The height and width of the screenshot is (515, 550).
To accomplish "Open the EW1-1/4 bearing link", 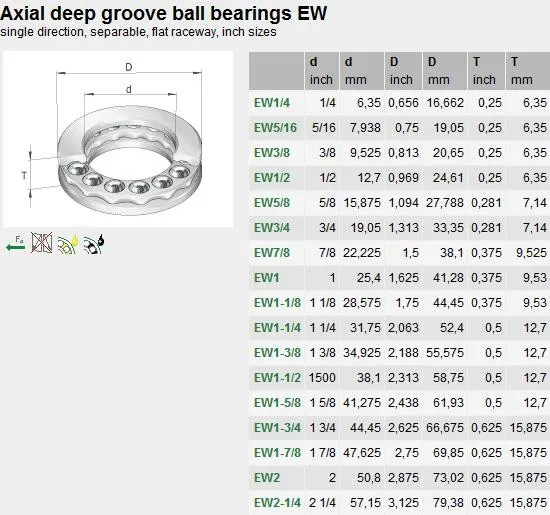I will pyautogui.click(x=277, y=328).
